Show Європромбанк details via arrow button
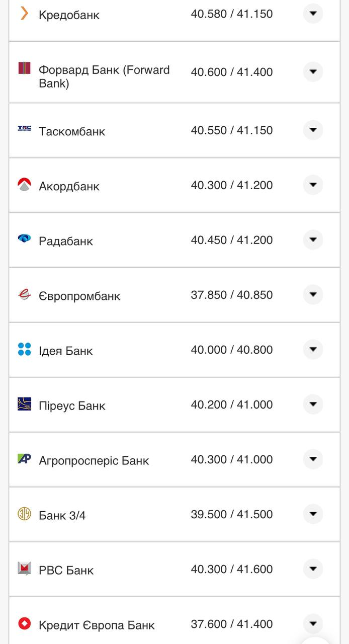The width and height of the screenshot is (349, 644). coord(313,295)
